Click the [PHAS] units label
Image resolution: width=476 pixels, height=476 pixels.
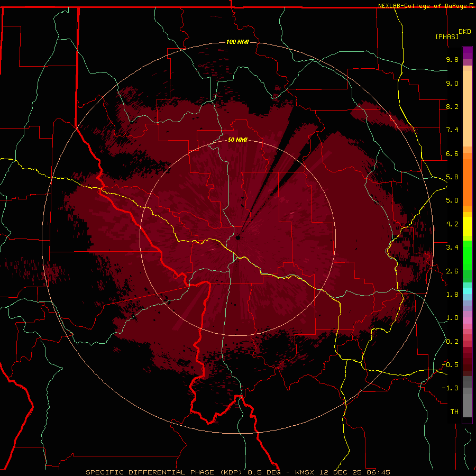click(x=447, y=36)
